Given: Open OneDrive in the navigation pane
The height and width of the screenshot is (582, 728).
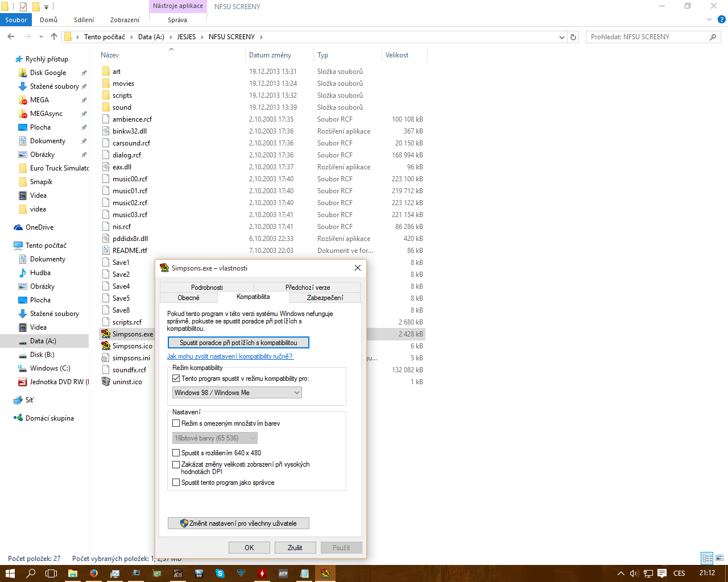Looking at the screenshot, I should pyautogui.click(x=39, y=227).
